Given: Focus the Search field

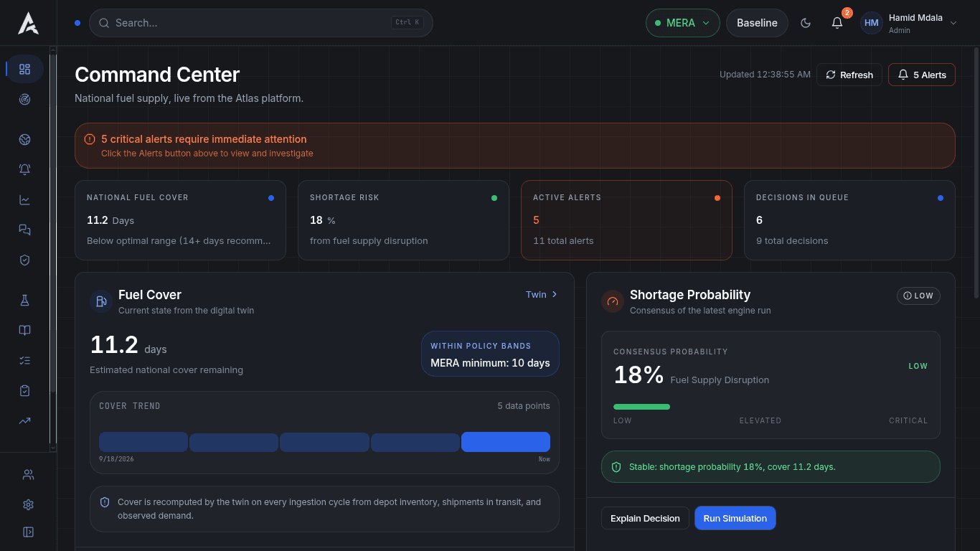Looking at the screenshot, I should [261, 23].
